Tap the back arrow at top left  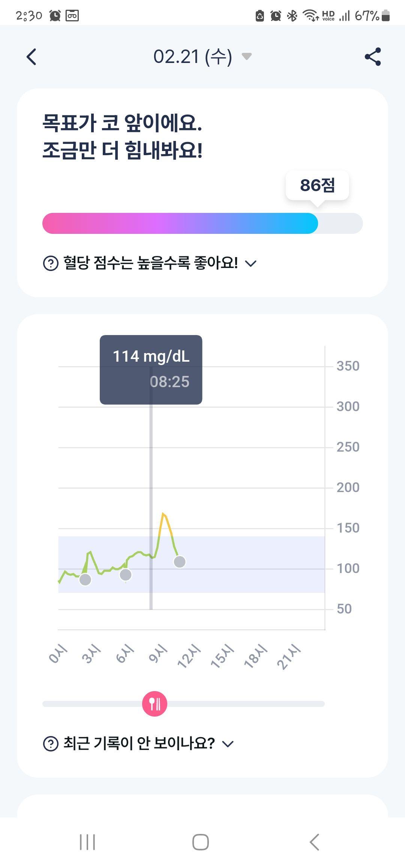(x=31, y=57)
